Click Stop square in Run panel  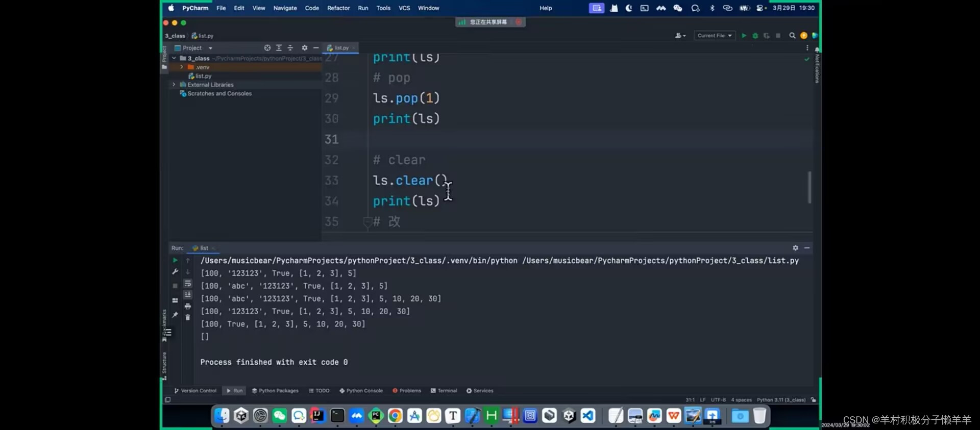coord(175,286)
